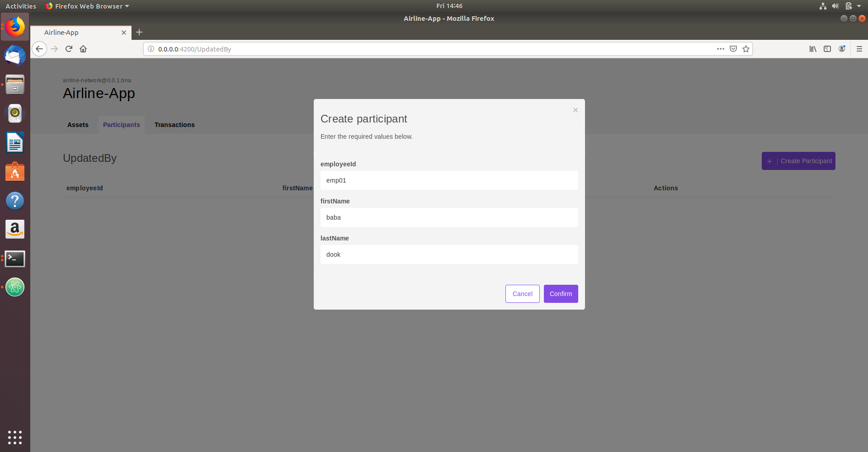Toggle the Firefox sidebar view
868x452 pixels.
click(x=827, y=49)
